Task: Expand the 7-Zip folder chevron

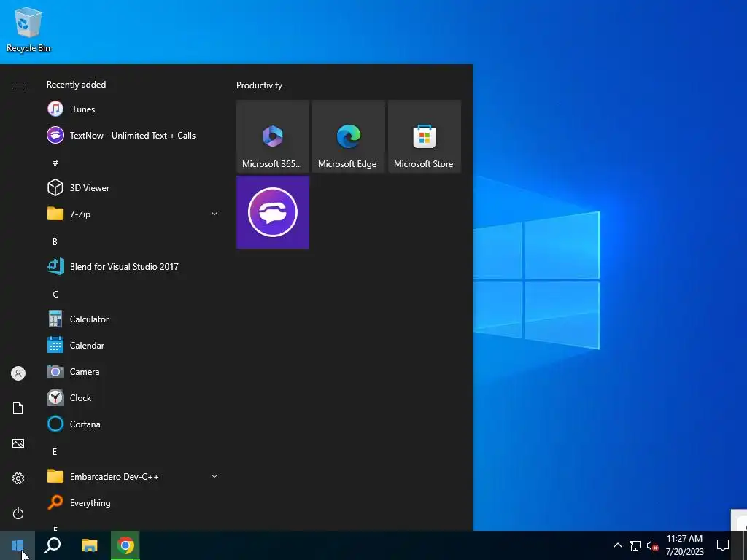Action: (214, 214)
